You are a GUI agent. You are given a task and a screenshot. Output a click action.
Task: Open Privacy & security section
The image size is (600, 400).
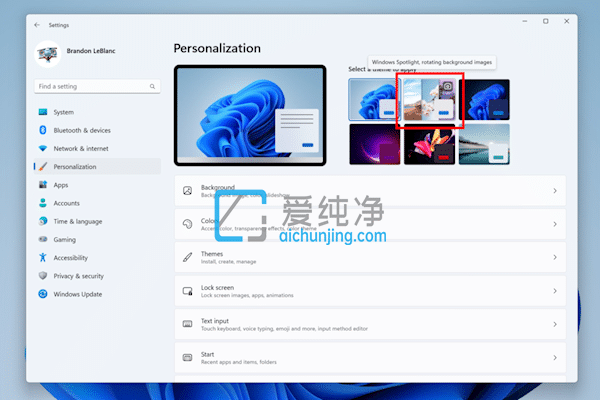[x=97, y=276]
